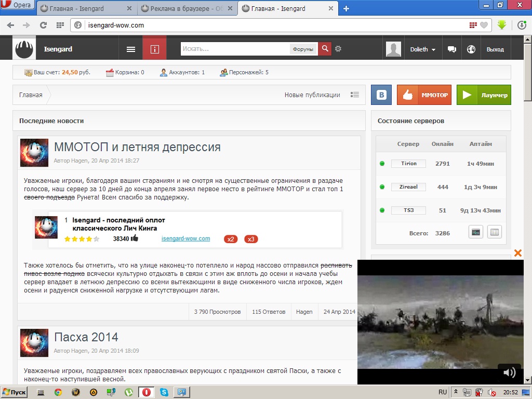Image resolution: width=532 pixels, height=399 pixels.
Task: Open advanced search gear icon
Action: 338,49
